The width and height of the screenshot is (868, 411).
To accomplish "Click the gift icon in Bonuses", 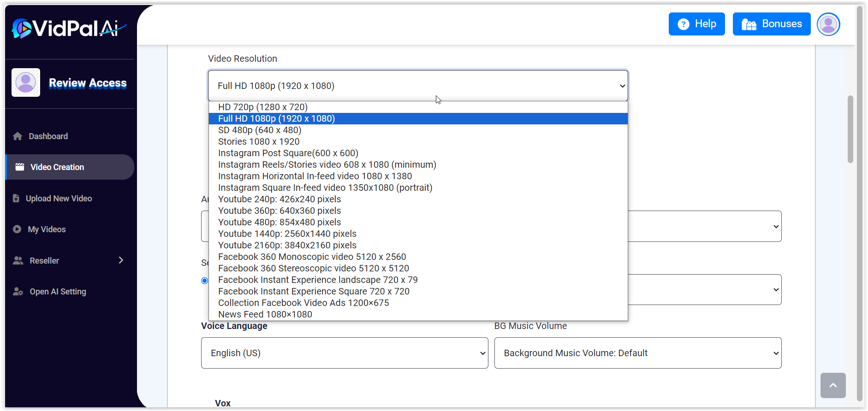I will point(749,24).
